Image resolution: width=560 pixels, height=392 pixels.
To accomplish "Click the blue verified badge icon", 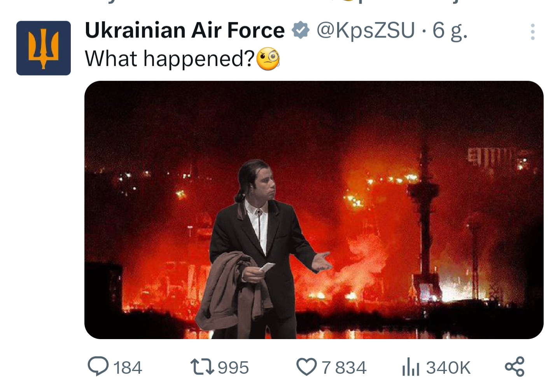I will 300,30.
